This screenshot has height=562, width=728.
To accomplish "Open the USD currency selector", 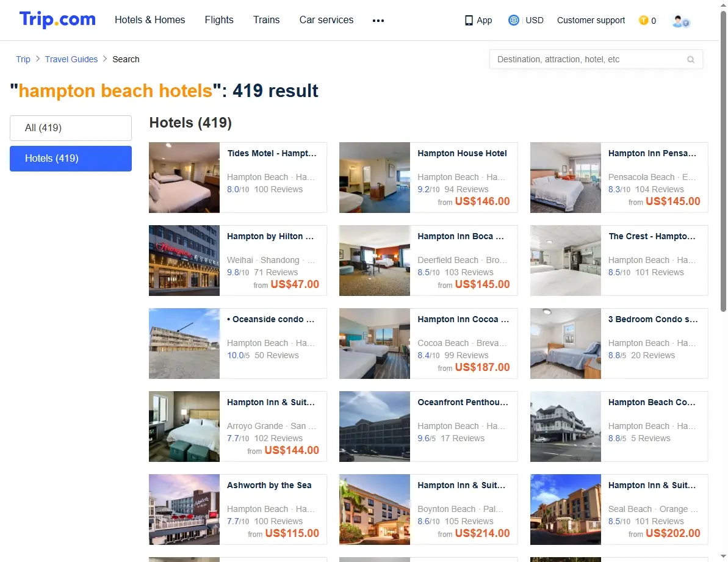I will click(x=535, y=20).
